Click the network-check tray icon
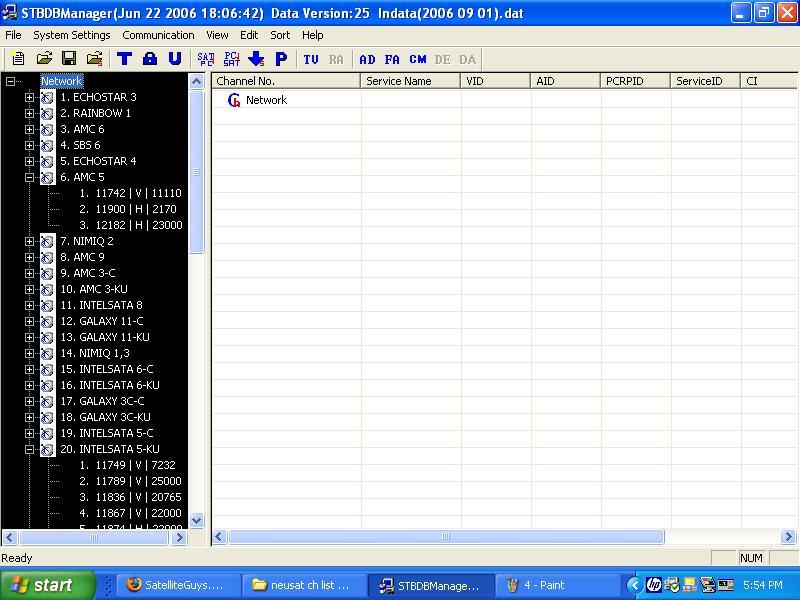Screen dimensions: 800x600 tap(672, 585)
